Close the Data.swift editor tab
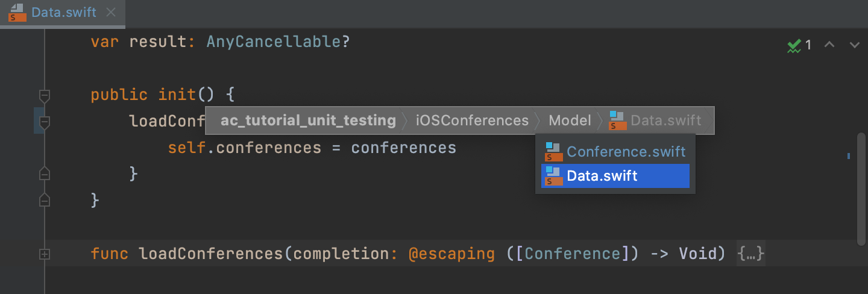This screenshot has width=868, height=294. [111, 13]
